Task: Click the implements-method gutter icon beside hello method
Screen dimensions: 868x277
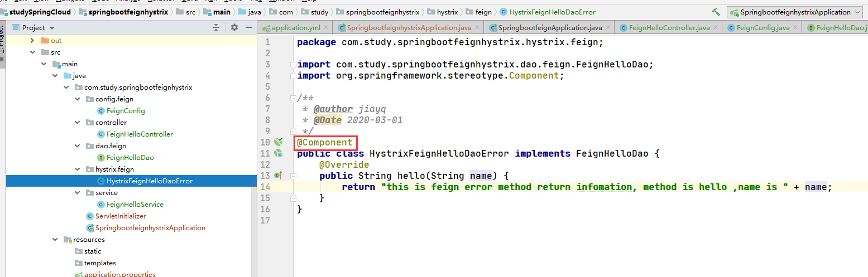Action: click(278, 176)
